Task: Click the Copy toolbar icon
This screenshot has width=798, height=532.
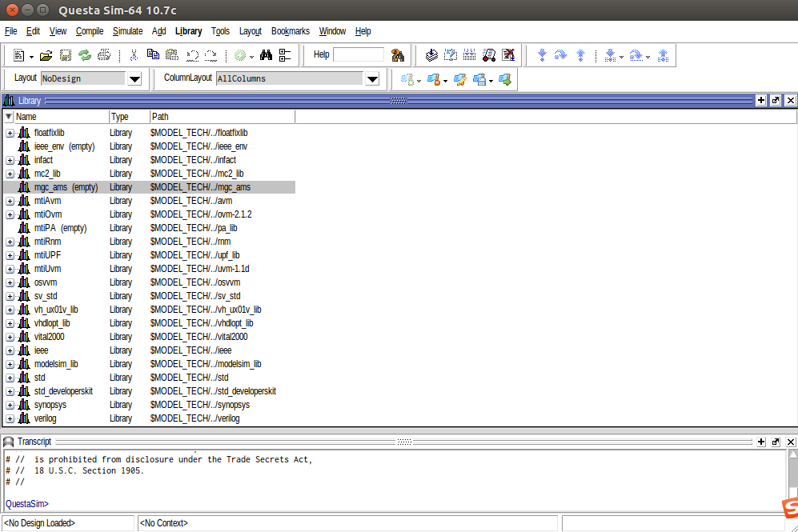Action: tap(153, 55)
